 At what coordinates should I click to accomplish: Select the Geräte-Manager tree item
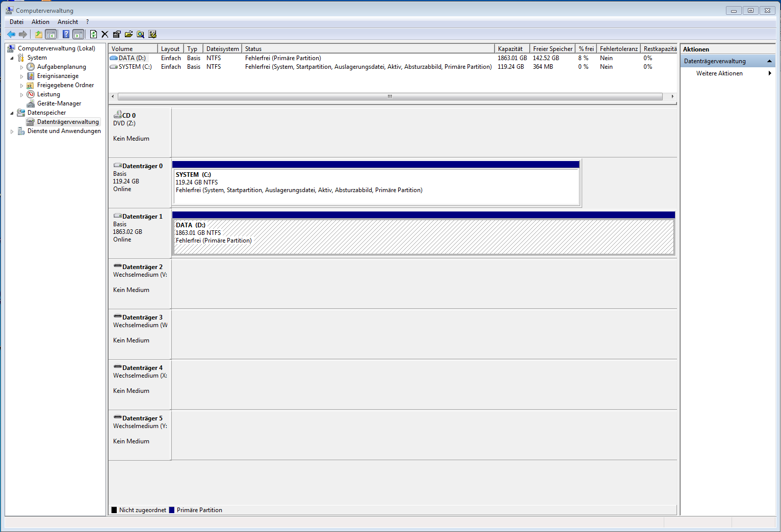pos(59,103)
